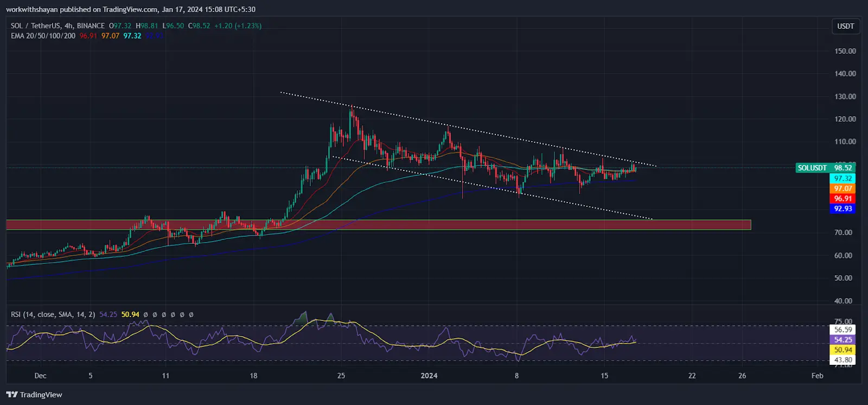Image resolution: width=868 pixels, height=405 pixels.
Task: Click the cyan 97.32 price axis tag
Action: pos(843,178)
